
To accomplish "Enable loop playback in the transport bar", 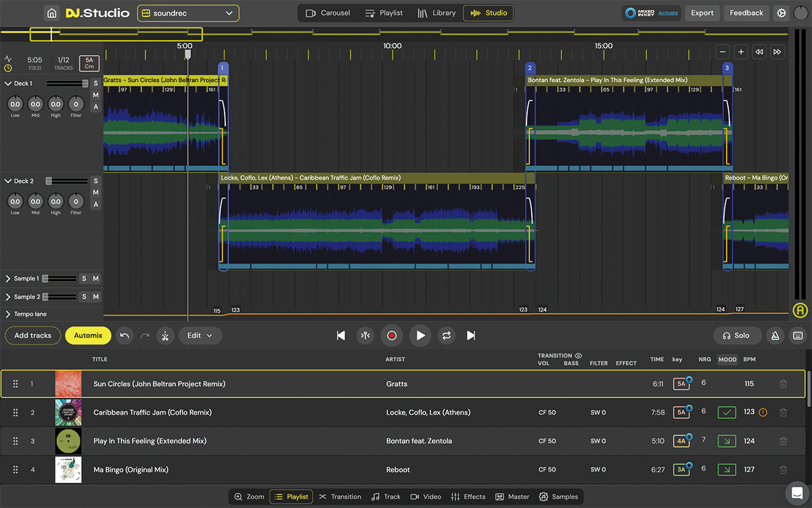I will [x=445, y=335].
